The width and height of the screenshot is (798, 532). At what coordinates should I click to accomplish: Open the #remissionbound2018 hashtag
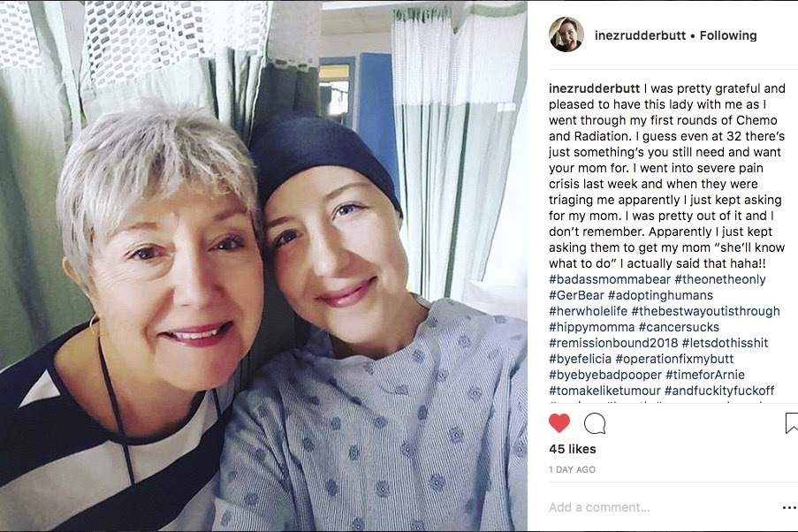[x=613, y=343]
